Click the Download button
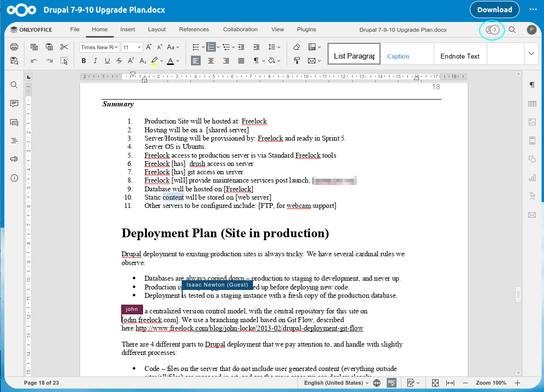The width and height of the screenshot is (544, 392). pos(494,10)
